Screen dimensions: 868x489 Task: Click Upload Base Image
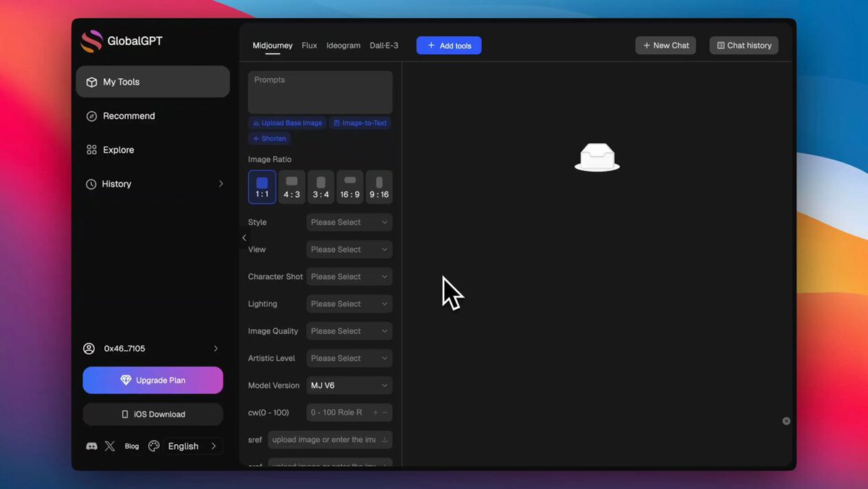pos(288,123)
